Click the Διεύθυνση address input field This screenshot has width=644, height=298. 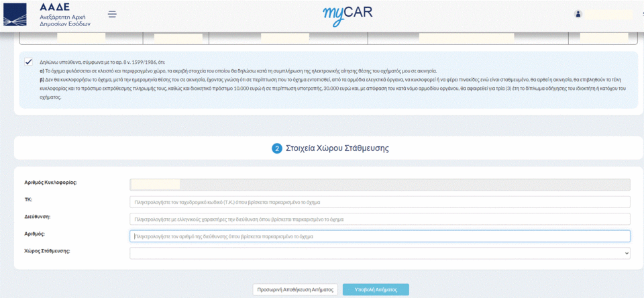click(x=380, y=219)
